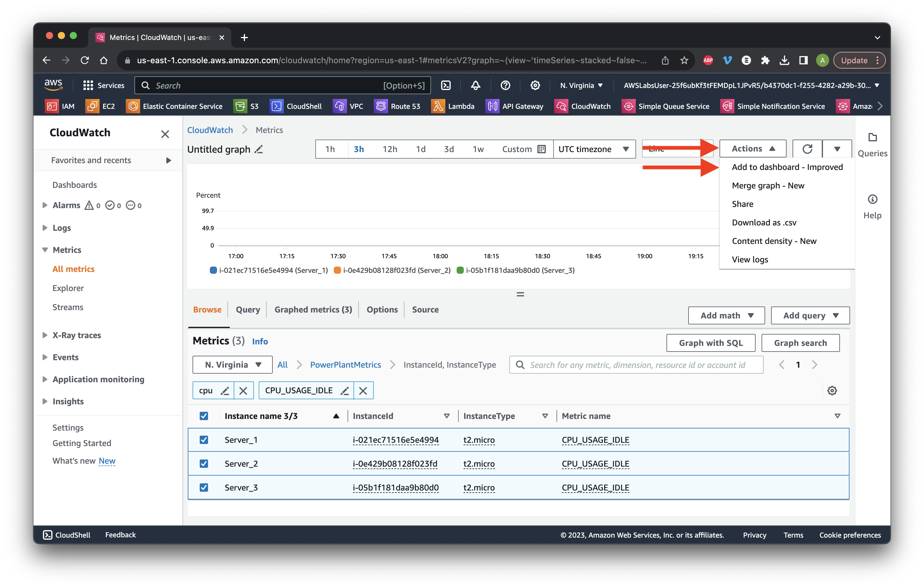Expand the Alarms navigation section

pos(45,205)
